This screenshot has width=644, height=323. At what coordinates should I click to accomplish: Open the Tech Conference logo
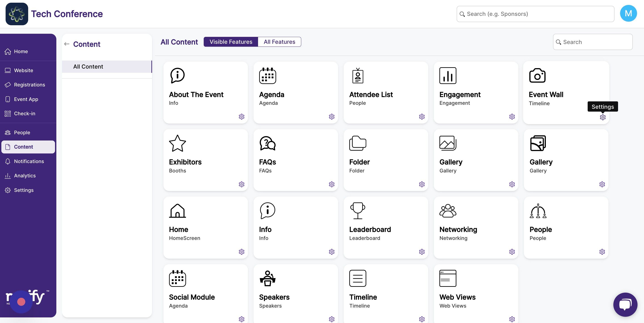coord(17,14)
